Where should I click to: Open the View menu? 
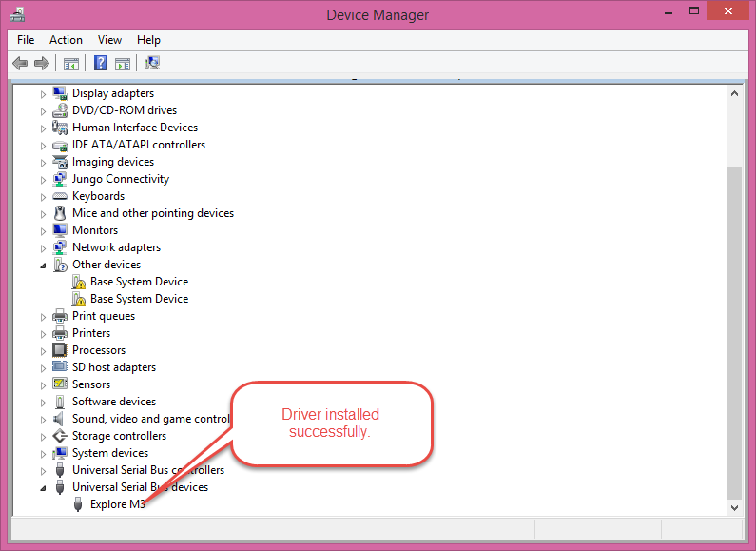click(109, 40)
